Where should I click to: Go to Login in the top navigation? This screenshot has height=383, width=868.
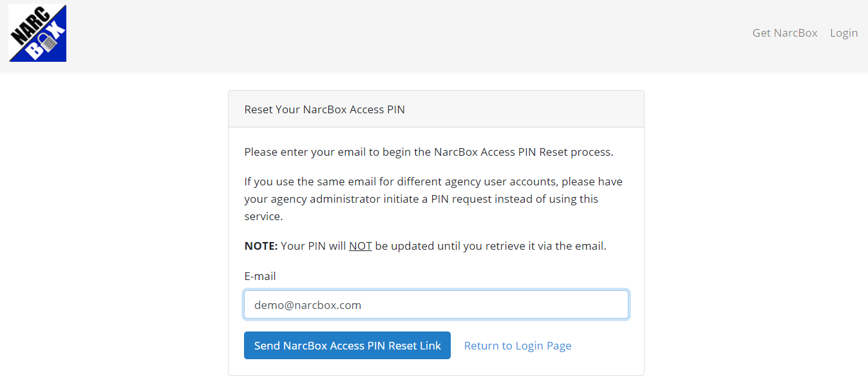[x=844, y=33]
